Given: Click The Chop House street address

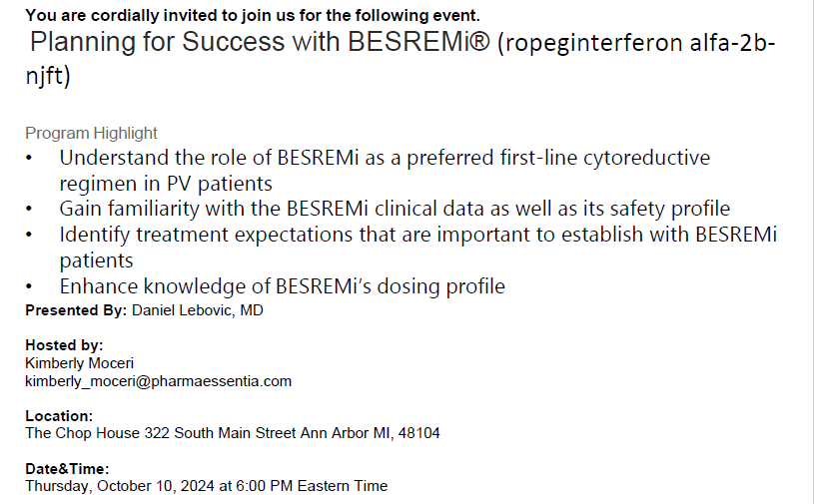Looking at the screenshot, I should [232, 433].
